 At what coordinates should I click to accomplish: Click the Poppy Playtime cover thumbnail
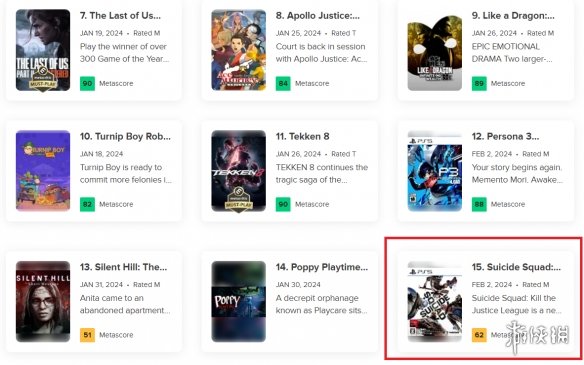click(239, 302)
